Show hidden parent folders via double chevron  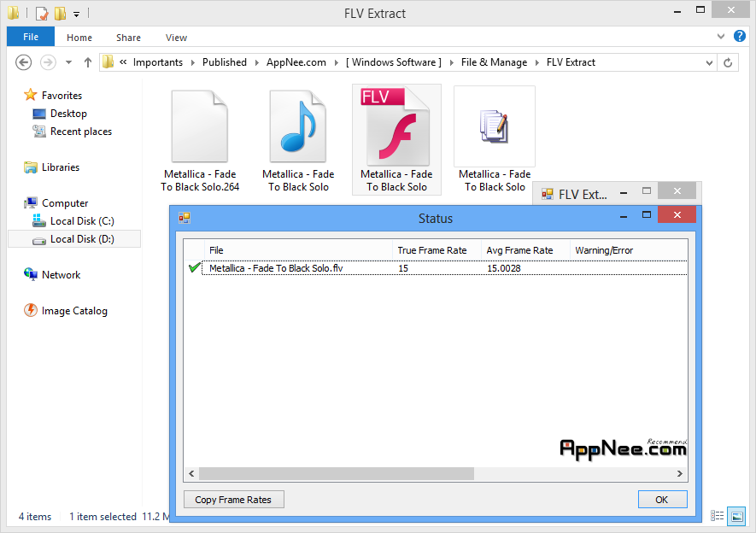click(x=123, y=62)
